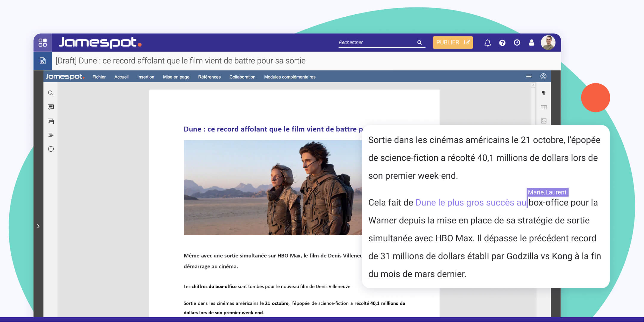The width and height of the screenshot is (644, 322).
Task: Open the notifications bell
Action: [488, 43]
